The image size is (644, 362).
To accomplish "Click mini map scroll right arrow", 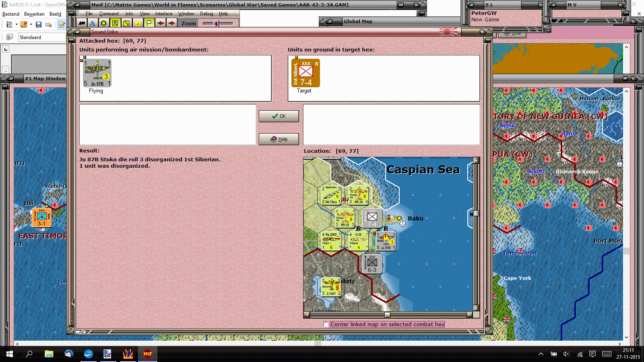I will (x=469, y=315).
